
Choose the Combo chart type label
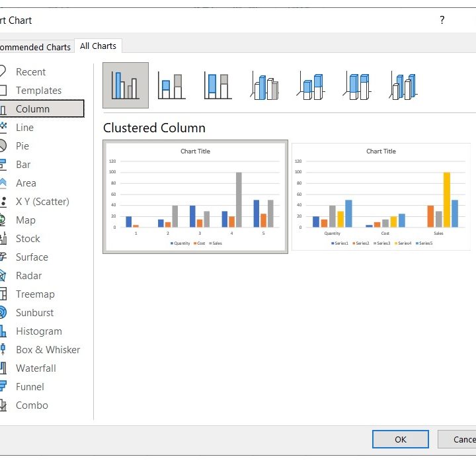[32, 405]
